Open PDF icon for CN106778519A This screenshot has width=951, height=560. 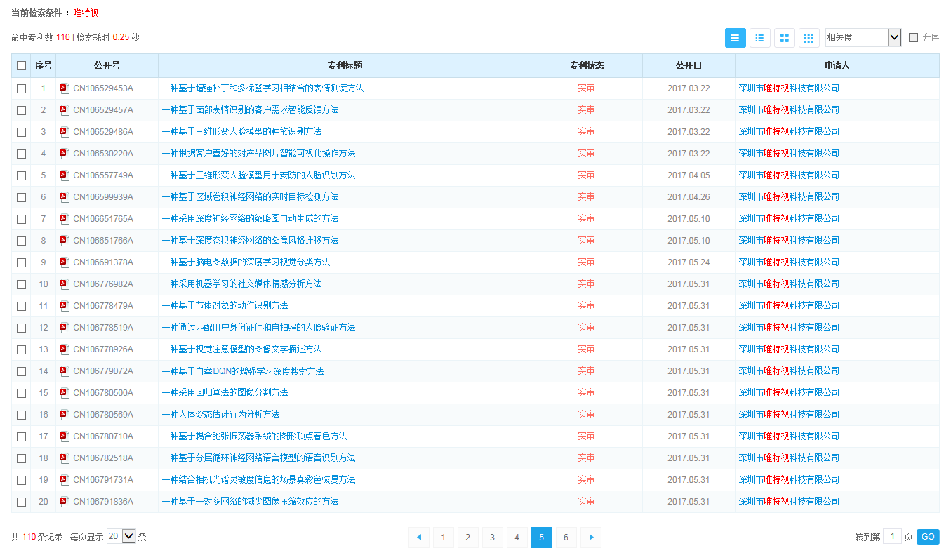[65, 328]
